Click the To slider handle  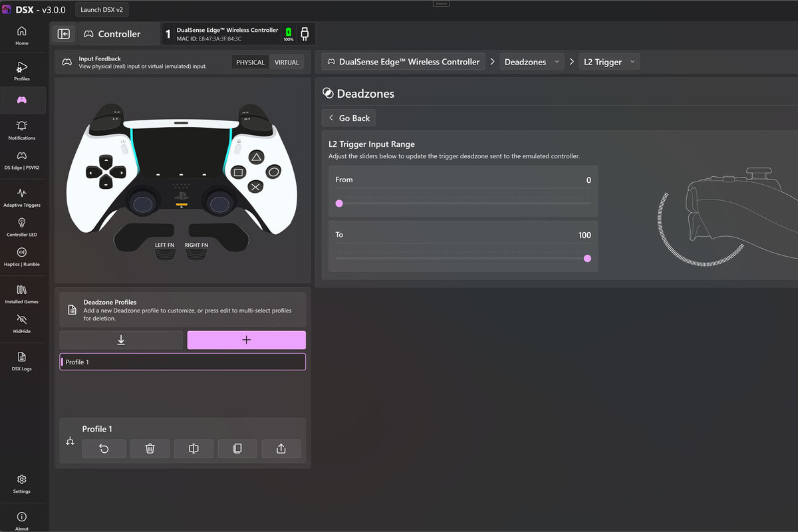[x=587, y=259]
